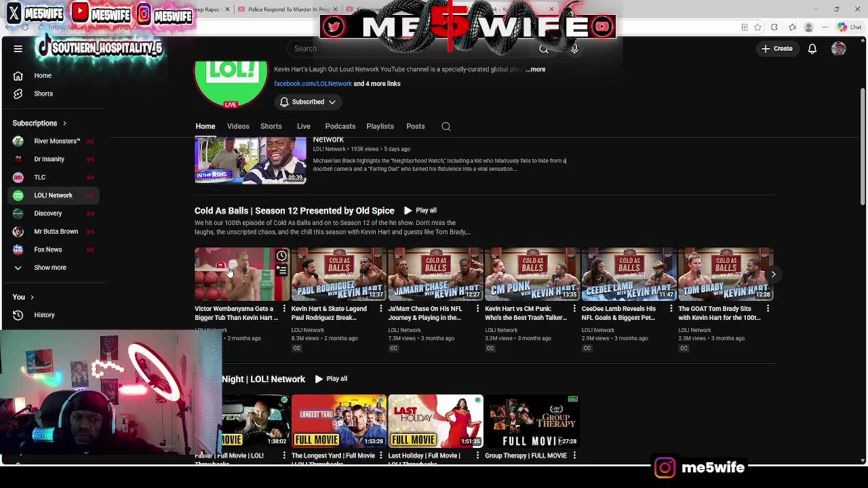Search within the LOL! Network channel
Viewport: 868px width, 488px height.
pos(446,127)
